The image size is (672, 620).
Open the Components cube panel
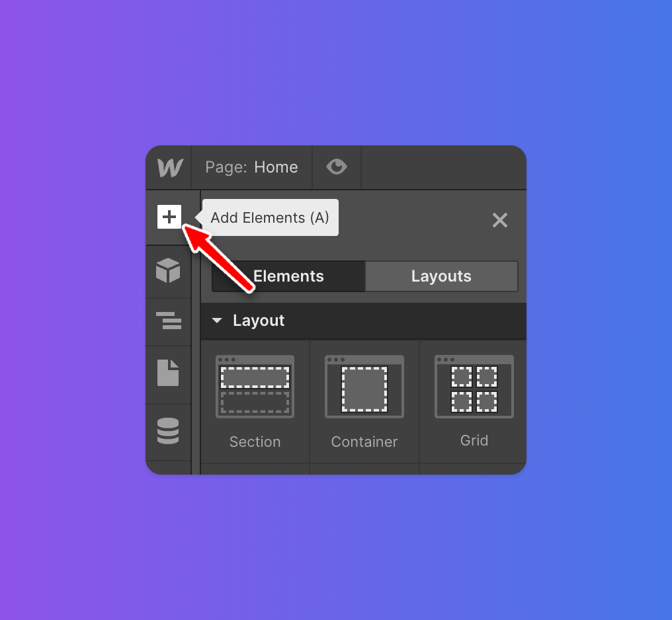168,270
